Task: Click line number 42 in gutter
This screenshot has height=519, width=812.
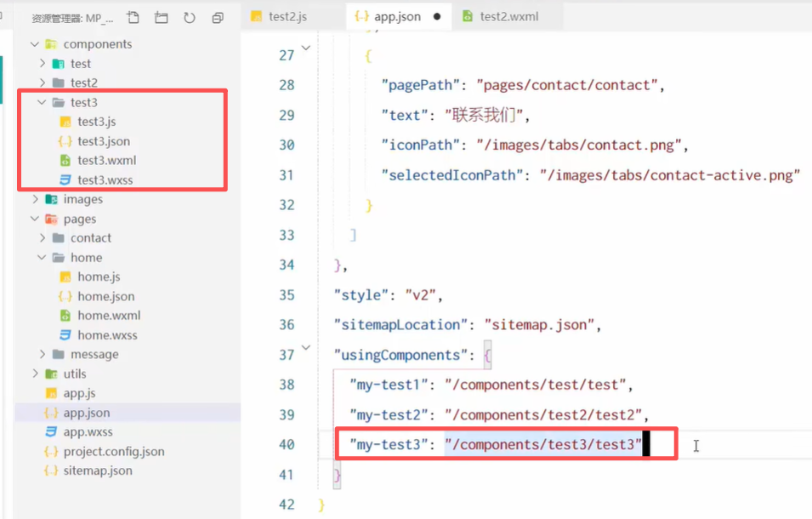Action: pyautogui.click(x=287, y=505)
